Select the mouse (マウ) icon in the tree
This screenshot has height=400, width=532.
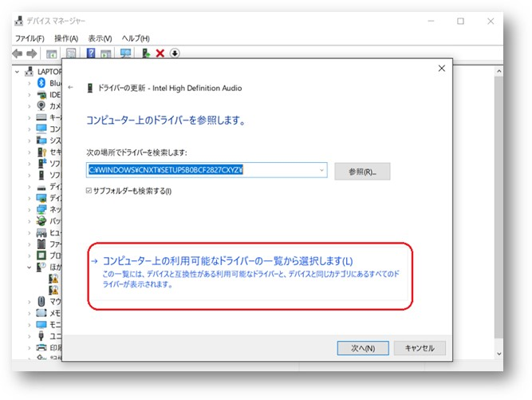coord(41,301)
